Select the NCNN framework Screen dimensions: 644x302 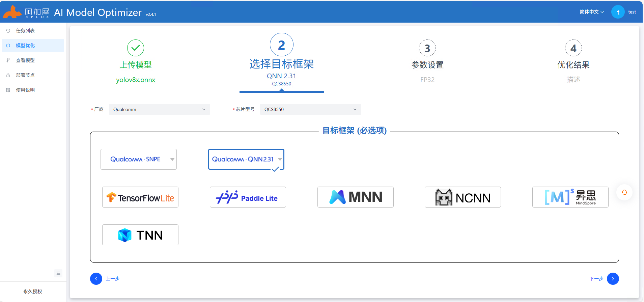click(463, 197)
